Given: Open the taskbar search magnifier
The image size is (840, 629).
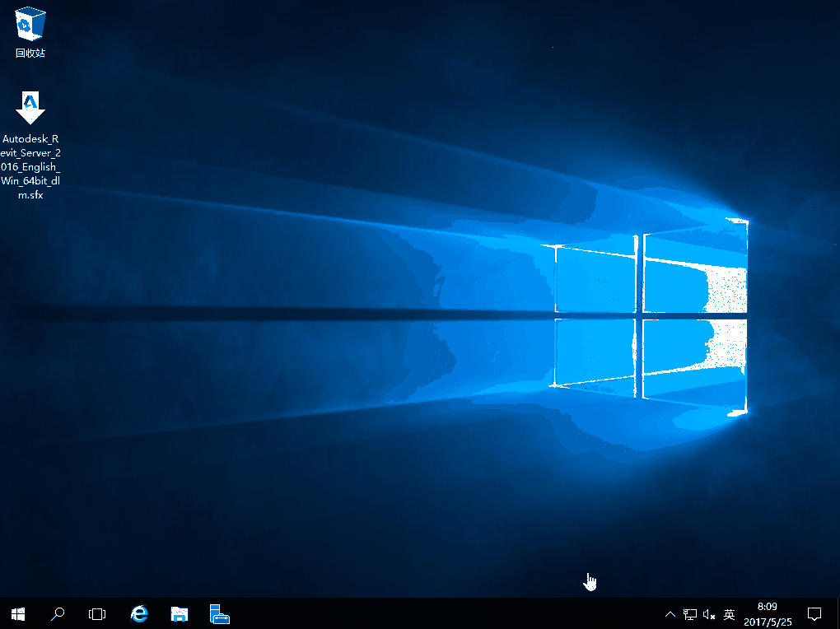Looking at the screenshot, I should (x=58, y=613).
